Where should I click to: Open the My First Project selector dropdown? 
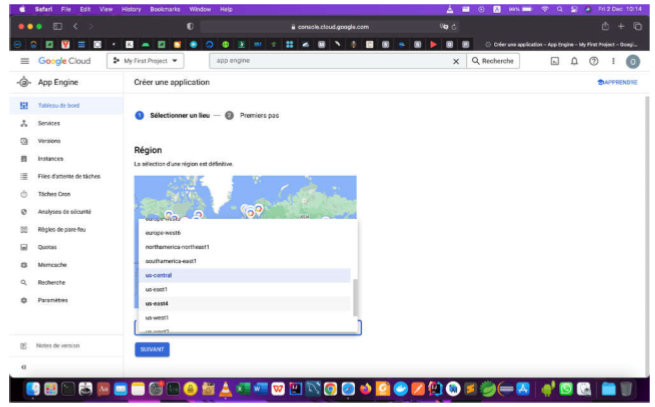click(x=145, y=61)
